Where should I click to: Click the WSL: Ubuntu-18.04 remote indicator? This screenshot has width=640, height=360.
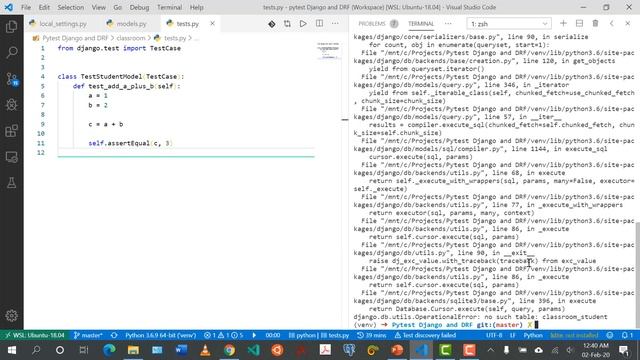[34, 335]
